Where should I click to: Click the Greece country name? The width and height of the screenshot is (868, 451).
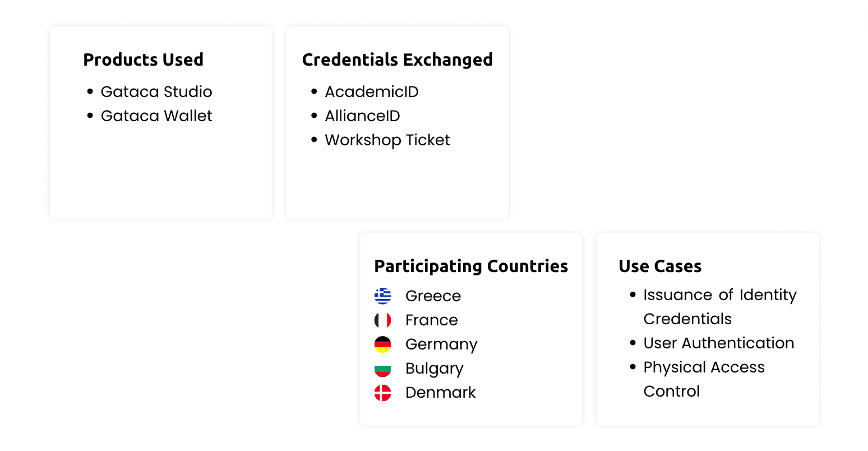[x=433, y=296]
